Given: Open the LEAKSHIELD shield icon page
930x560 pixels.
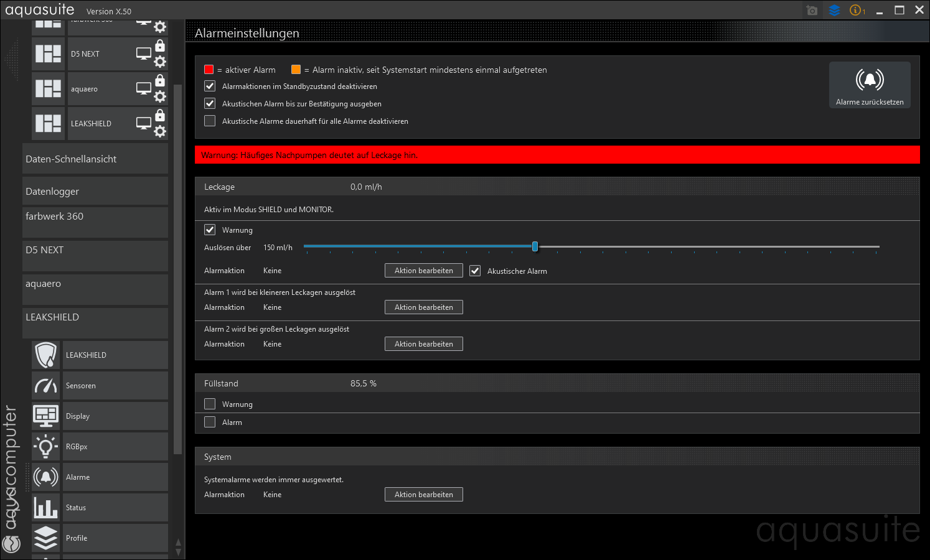Looking at the screenshot, I should pos(46,355).
